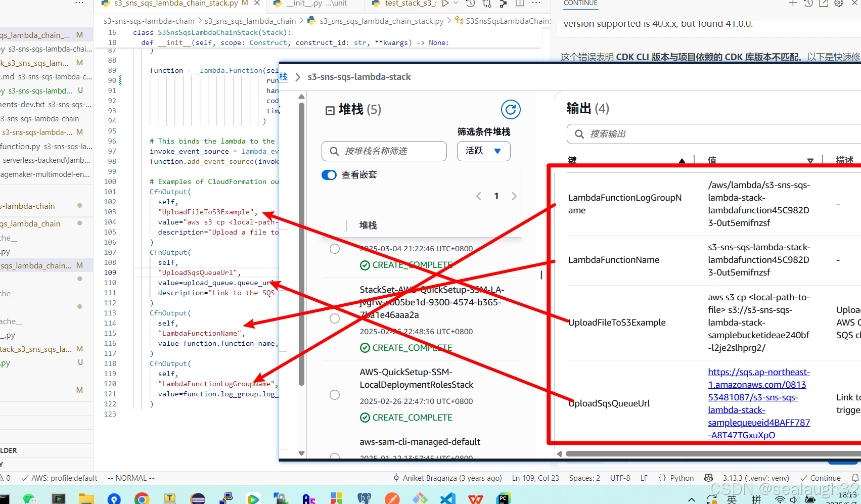This screenshot has height=504, width=861.
Task: Open WeChat from the taskbar
Action: click(x=30, y=499)
